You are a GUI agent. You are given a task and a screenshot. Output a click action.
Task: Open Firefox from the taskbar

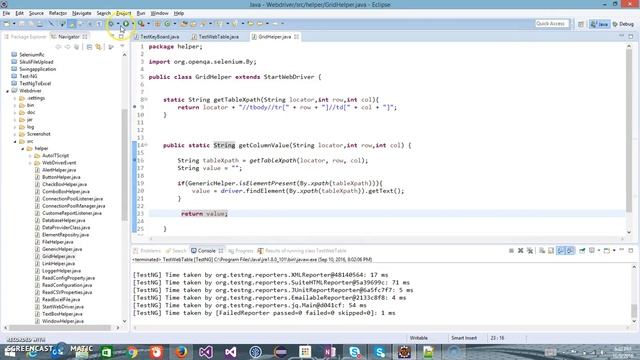[181, 351]
